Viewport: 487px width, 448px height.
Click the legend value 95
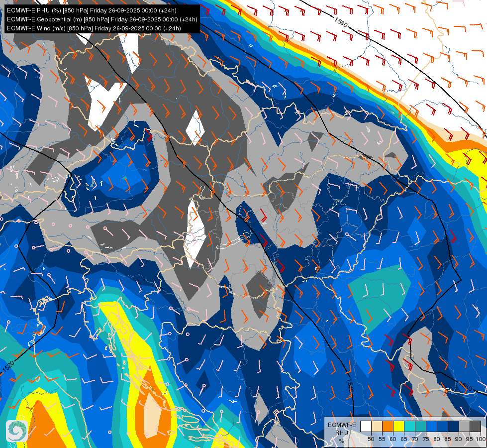pos(469,439)
